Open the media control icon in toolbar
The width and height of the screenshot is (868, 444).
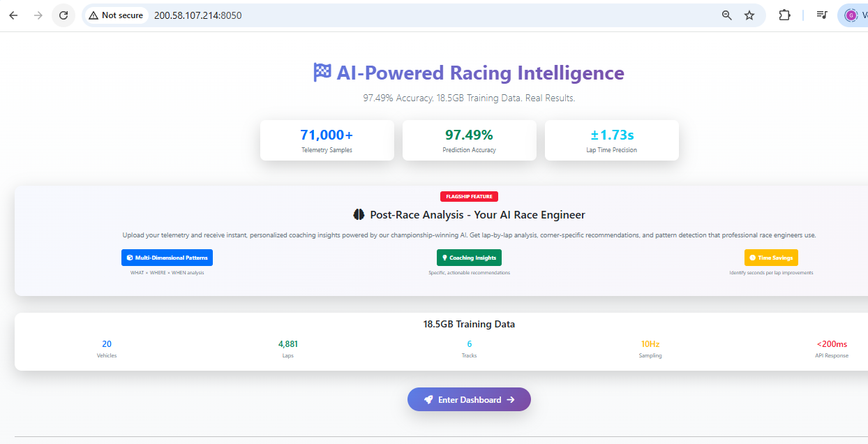click(822, 15)
